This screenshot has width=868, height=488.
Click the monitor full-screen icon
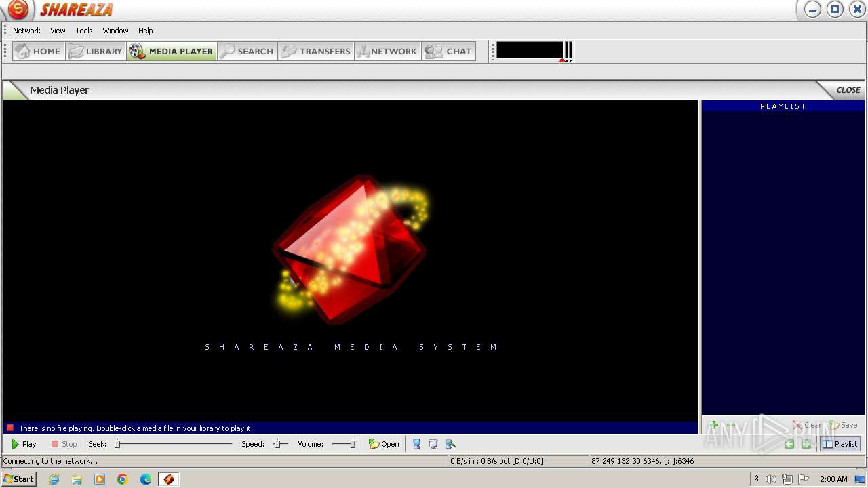[x=433, y=444]
